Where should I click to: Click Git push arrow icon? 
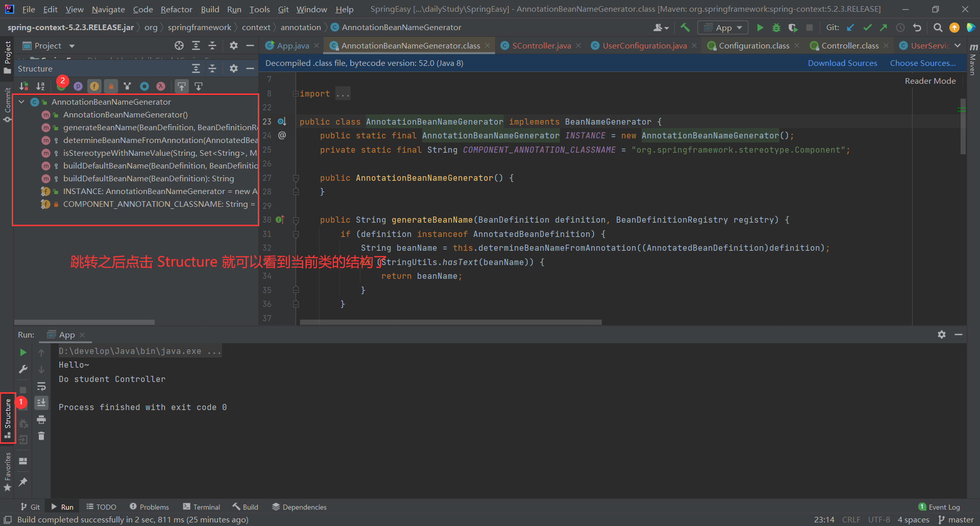pos(884,28)
